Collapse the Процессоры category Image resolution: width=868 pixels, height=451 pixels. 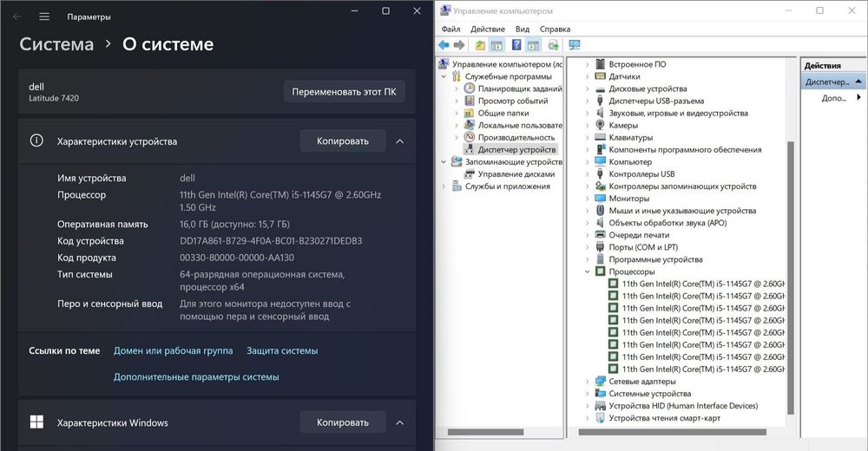588,271
